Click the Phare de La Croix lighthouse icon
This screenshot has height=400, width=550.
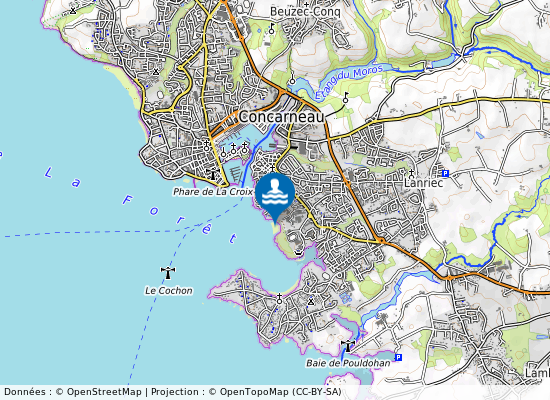(x=213, y=174)
